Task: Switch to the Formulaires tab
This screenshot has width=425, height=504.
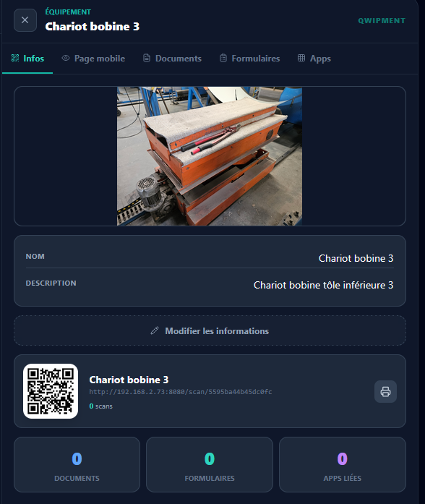Action: coord(249,58)
